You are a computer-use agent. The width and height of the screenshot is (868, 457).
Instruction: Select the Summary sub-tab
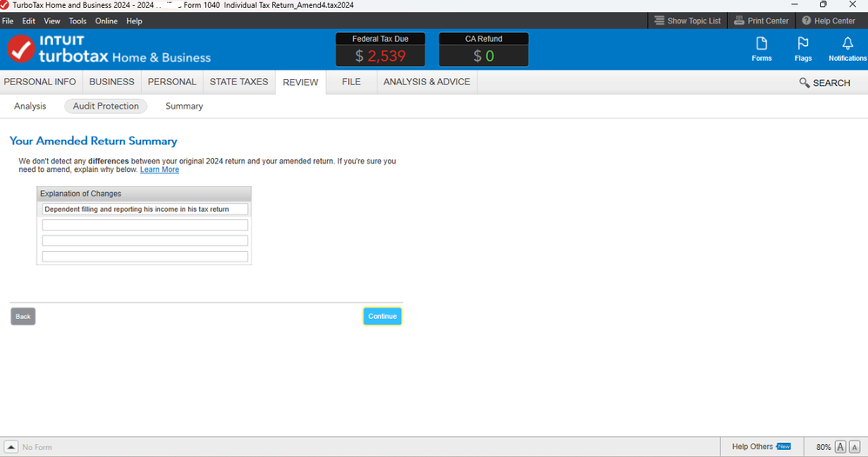click(x=184, y=106)
